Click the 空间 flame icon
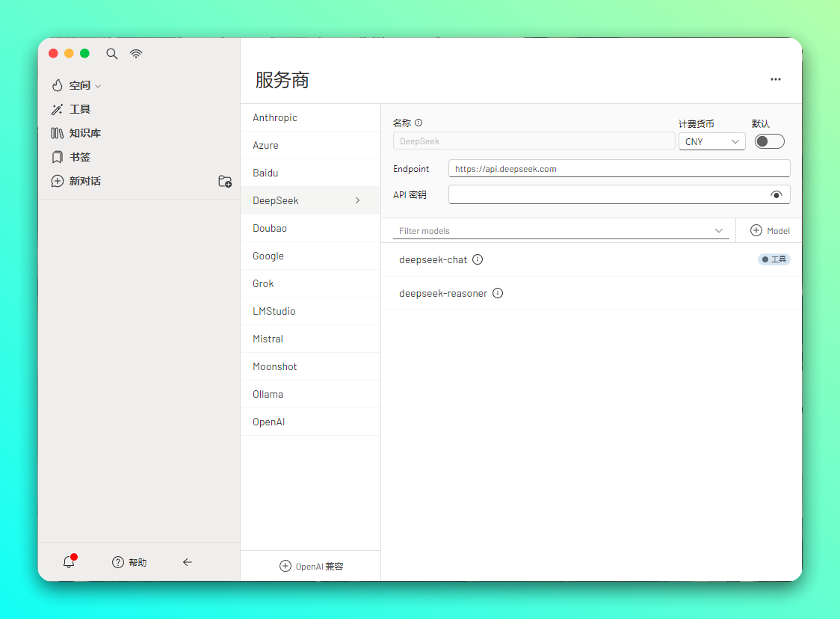The image size is (840, 619). (x=58, y=85)
